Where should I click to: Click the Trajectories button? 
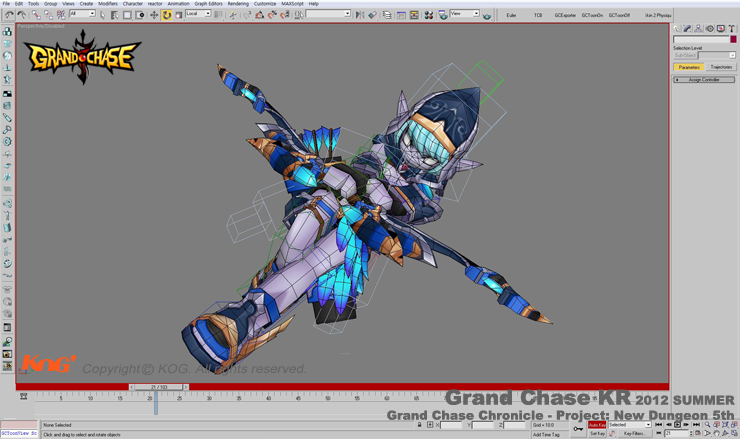[x=720, y=67]
